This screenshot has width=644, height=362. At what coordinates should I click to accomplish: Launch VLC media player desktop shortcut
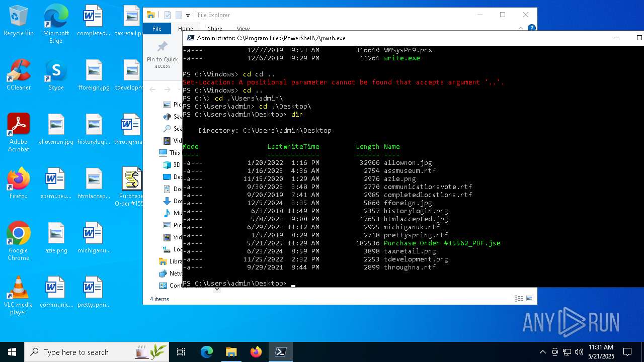pyautogui.click(x=19, y=296)
